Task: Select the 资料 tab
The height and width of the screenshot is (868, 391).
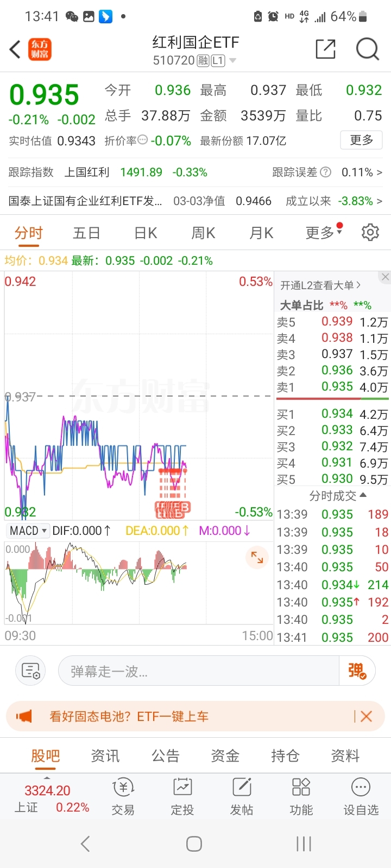Action: pyautogui.click(x=345, y=756)
